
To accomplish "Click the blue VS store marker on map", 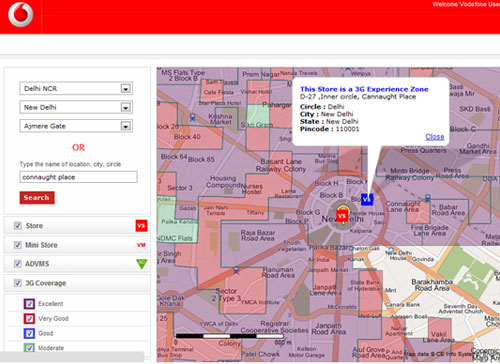I will [367, 199].
